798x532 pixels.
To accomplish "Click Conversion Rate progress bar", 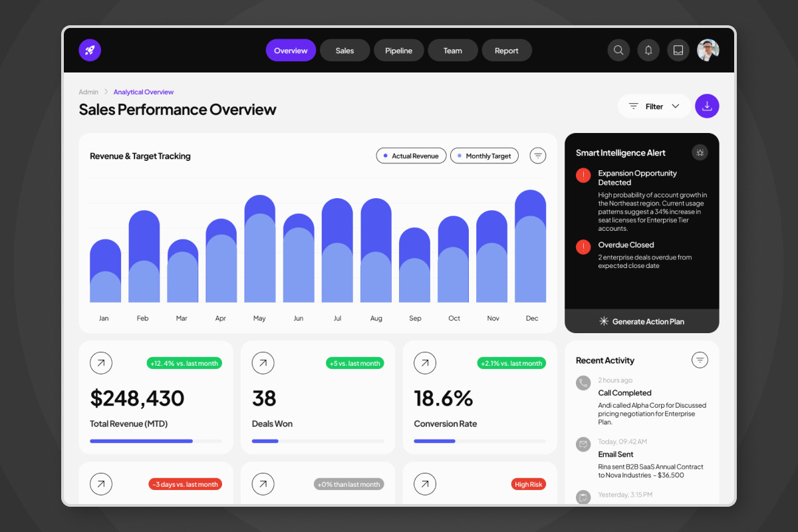I will point(480,441).
